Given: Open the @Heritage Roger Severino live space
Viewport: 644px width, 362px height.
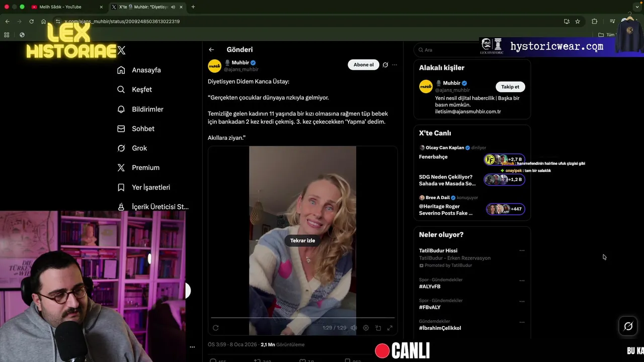Looking at the screenshot, I should pyautogui.click(x=446, y=210).
